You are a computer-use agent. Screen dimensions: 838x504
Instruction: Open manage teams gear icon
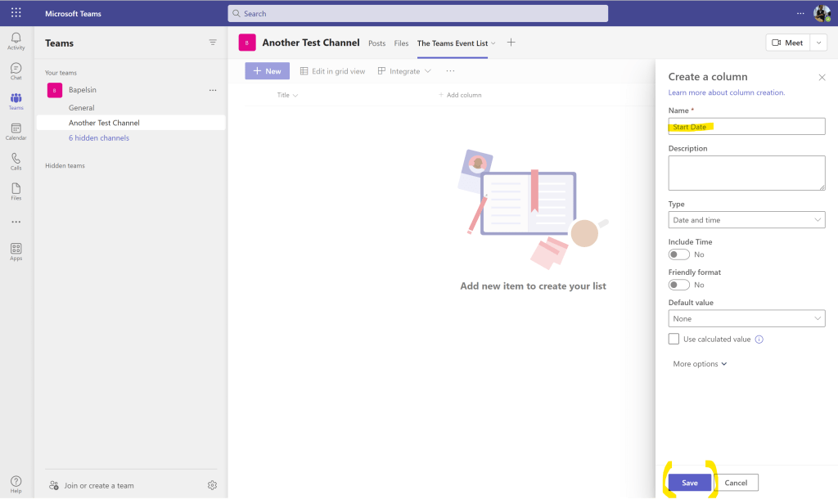coord(212,485)
